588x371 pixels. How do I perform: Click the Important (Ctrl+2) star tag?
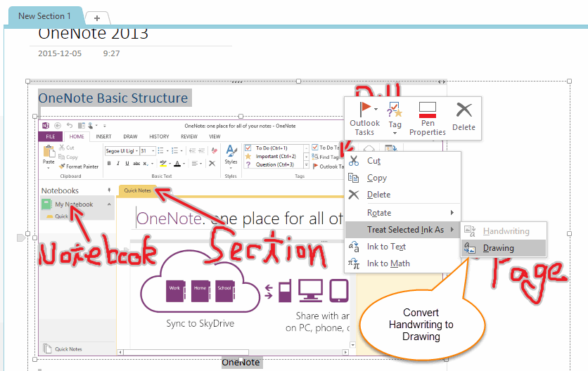(x=248, y=156)
